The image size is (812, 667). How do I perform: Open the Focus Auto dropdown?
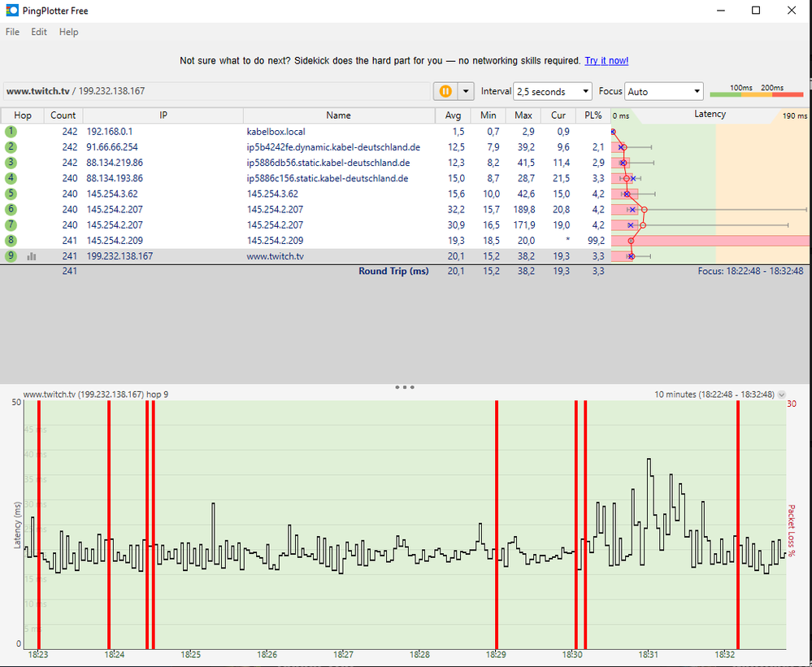pyautogui.click(x=663, y=92)
